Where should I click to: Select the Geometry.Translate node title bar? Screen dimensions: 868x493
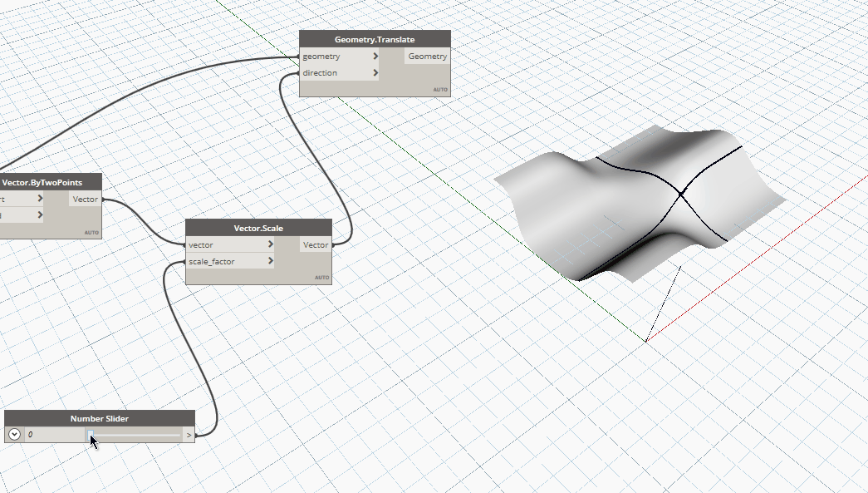click(374, 38)
